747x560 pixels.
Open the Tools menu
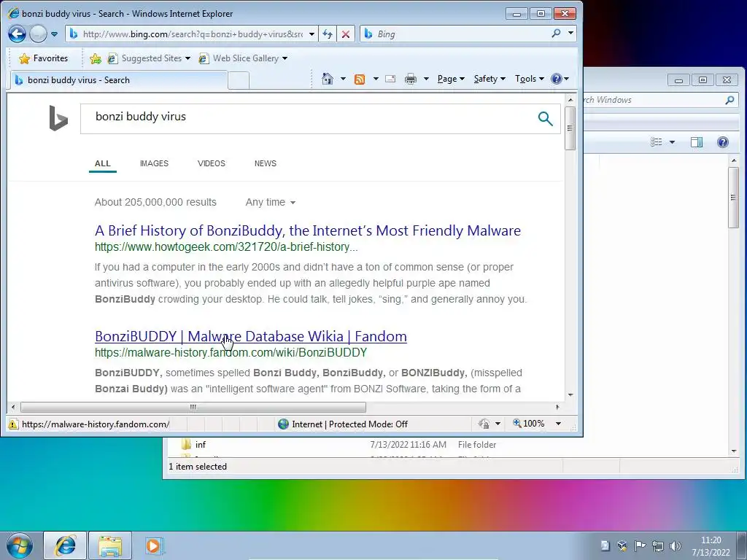(x=530, y=79)
